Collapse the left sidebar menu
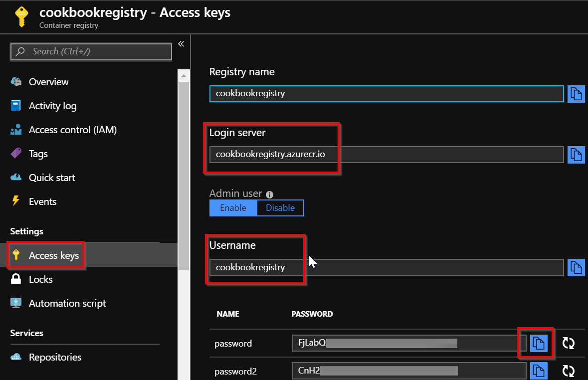This screenshot has width=588, height=380. coord(181,44)
